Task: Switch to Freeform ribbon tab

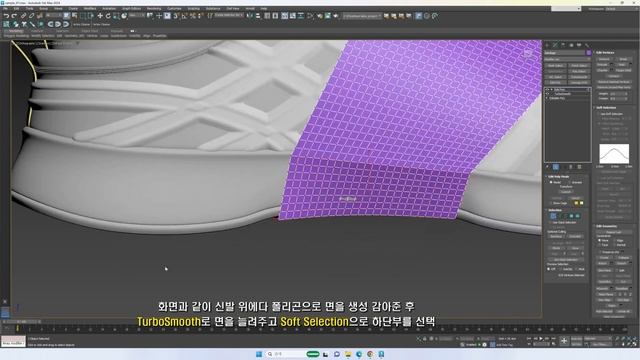Action: tap(37, 31)
